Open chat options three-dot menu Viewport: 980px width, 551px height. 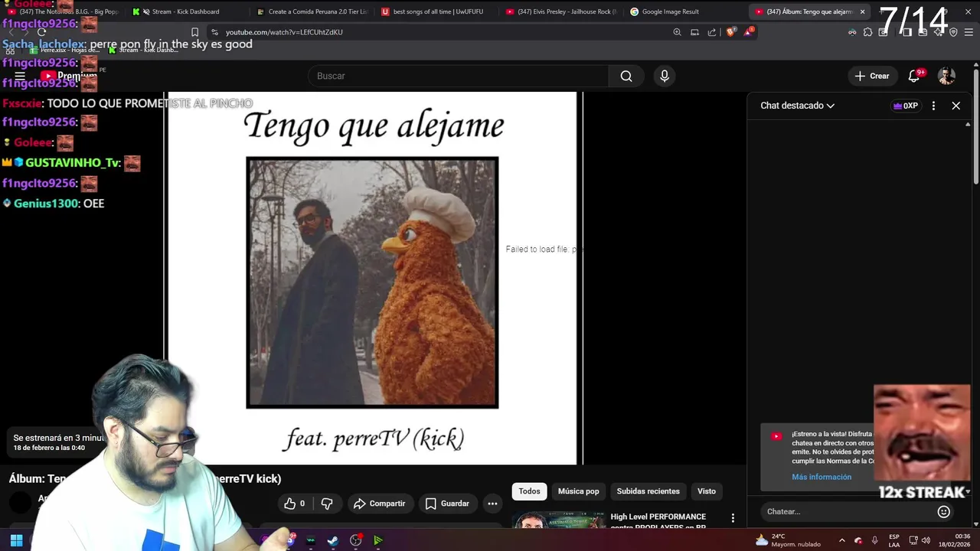[933, 106]
